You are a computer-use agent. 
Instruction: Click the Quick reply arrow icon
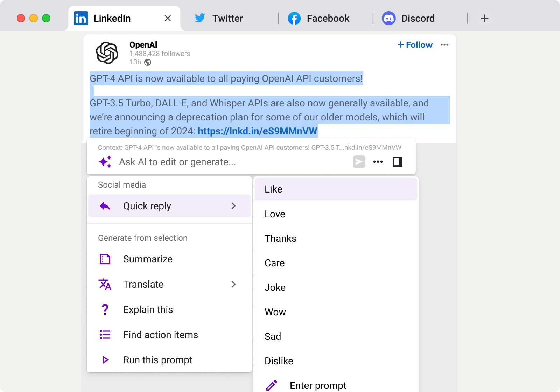click(x=105, y=206)
